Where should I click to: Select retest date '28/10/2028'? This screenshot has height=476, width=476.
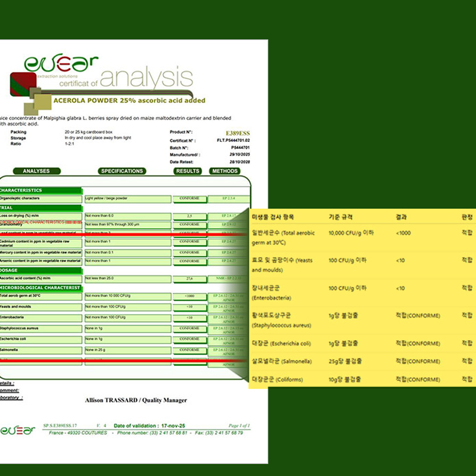coord(239,162)
